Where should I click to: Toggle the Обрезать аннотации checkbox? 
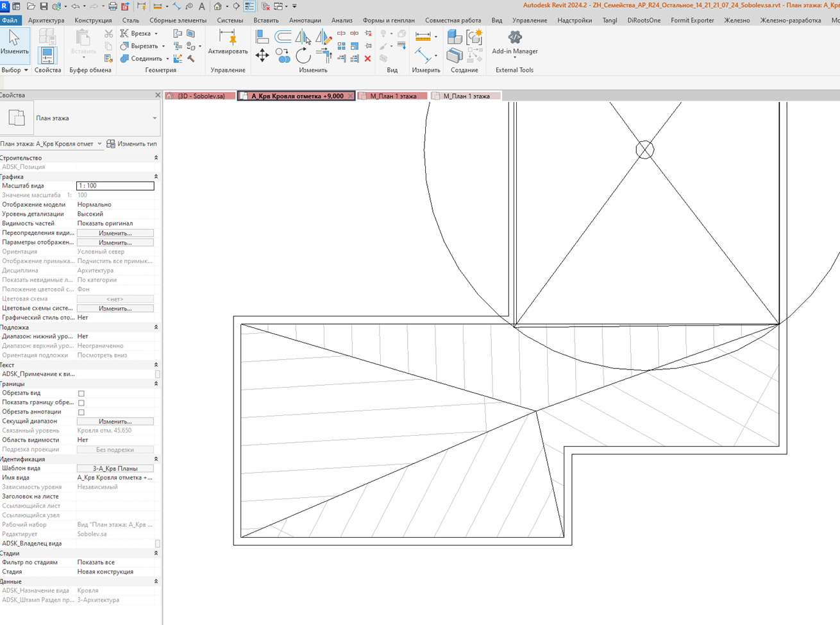tap(81, 412)
